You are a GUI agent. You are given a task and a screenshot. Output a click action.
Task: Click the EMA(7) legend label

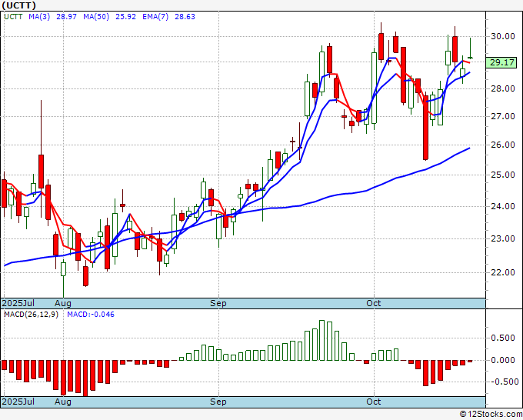155,17
